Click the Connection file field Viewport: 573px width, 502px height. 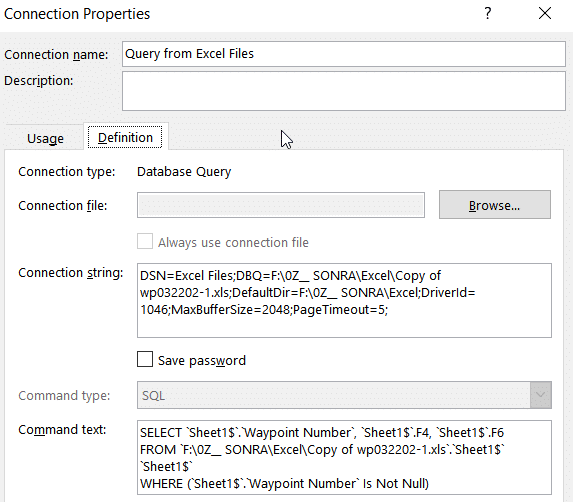coord(281,205)
